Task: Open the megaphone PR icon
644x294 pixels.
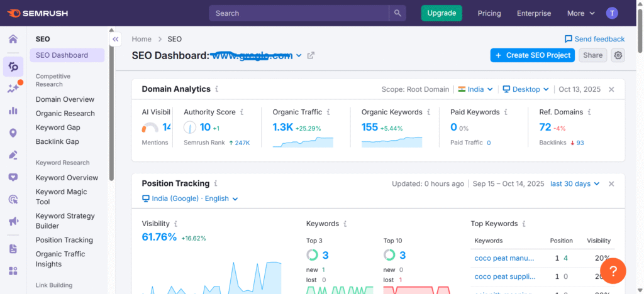Action: point(13,221)
